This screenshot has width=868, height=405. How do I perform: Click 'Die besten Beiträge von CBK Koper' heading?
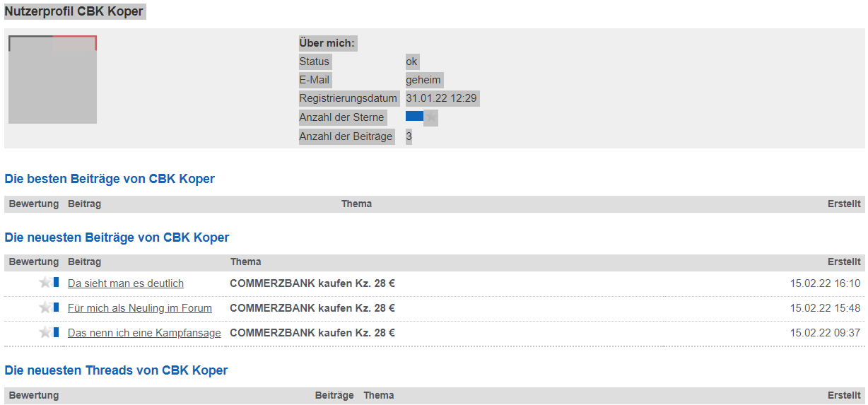click(x=110, y=179)
